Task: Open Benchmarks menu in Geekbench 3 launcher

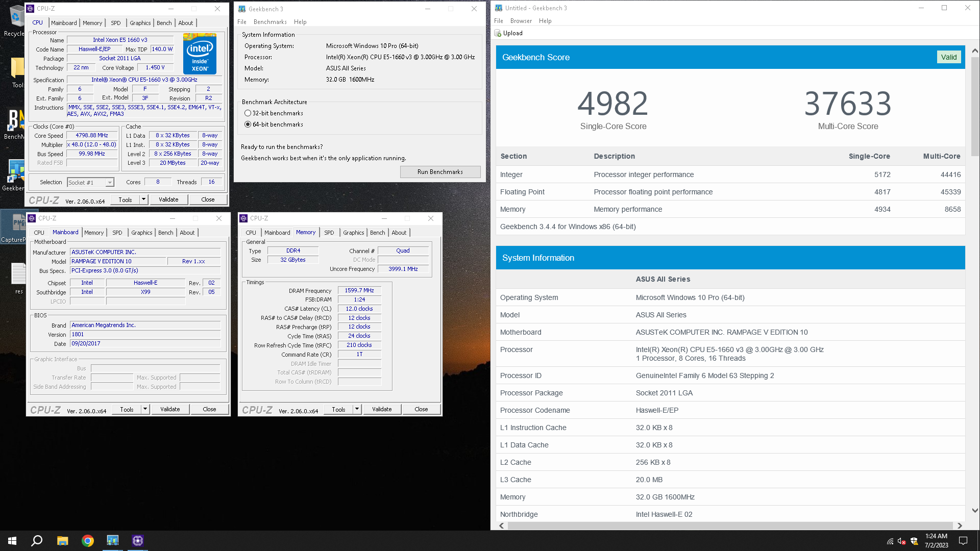Action: 270,22
